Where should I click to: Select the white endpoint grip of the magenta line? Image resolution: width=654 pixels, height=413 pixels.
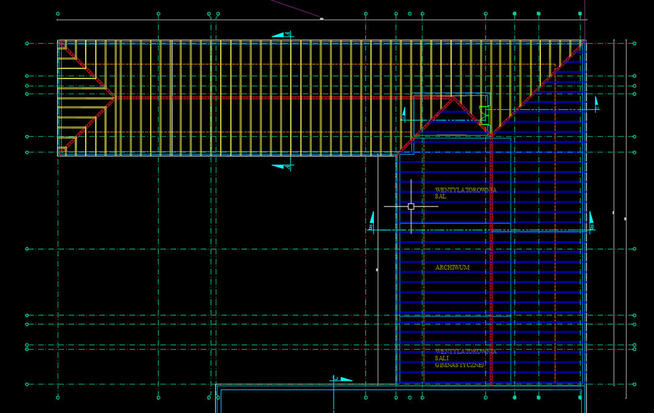click(x=321, y=18)
